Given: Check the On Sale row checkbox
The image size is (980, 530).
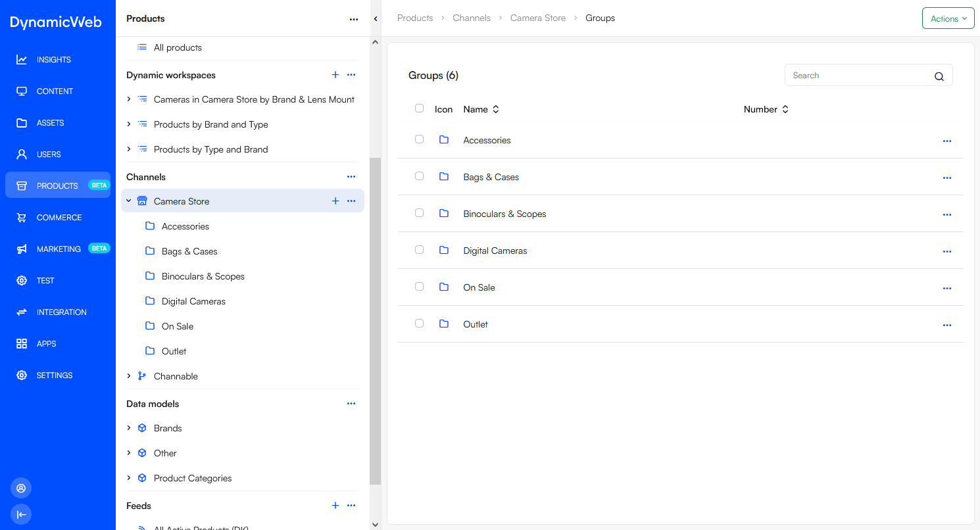Looking at the screenshot, I should [x=419, y=287].
